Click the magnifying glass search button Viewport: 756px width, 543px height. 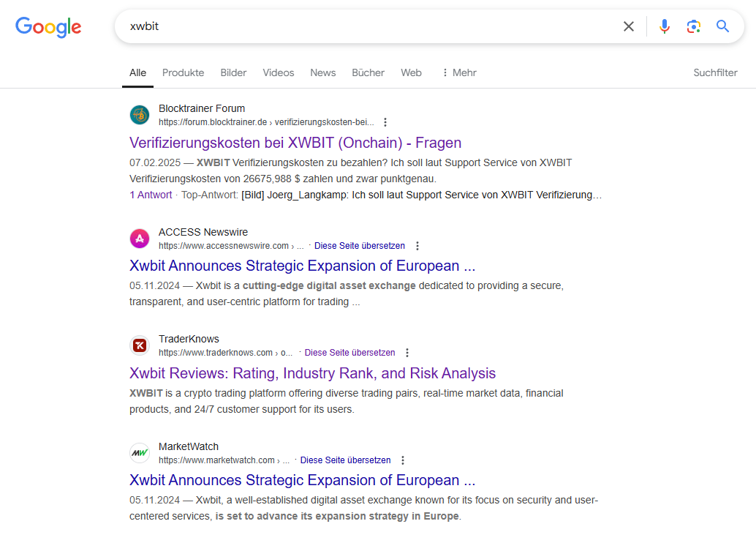pyautogui.click(x=722, y=26)
